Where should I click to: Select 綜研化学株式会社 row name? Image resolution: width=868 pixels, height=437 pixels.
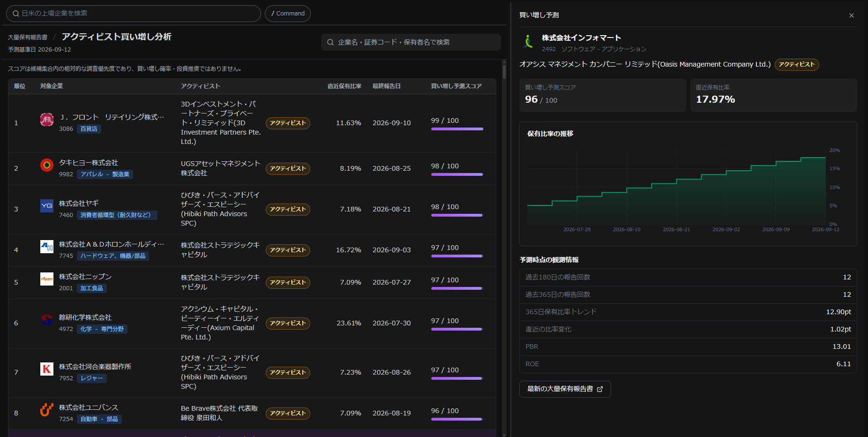click(x=85, y=317)
